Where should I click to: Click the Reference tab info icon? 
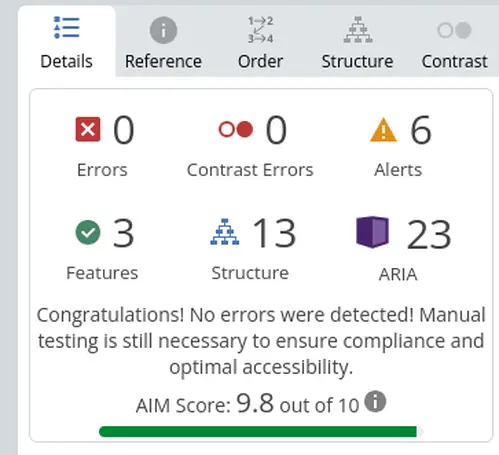(163, 30)
